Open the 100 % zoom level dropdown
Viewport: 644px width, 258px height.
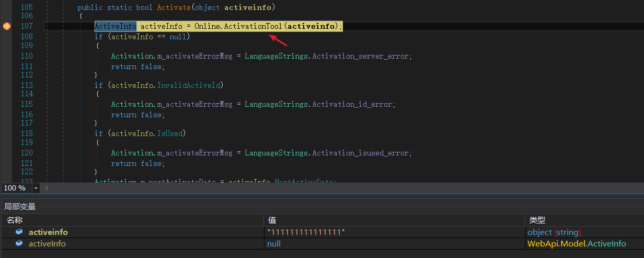pyautogui.click(x=36, y=188)
